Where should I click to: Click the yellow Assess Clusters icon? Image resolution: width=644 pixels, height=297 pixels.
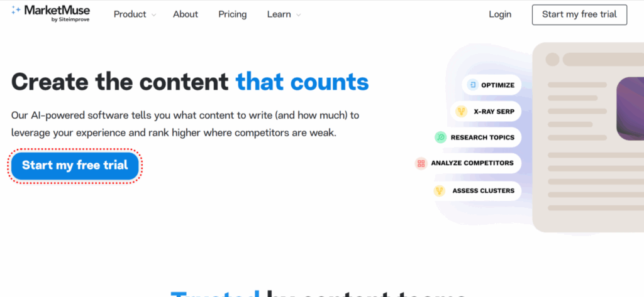tap(439, 191)
